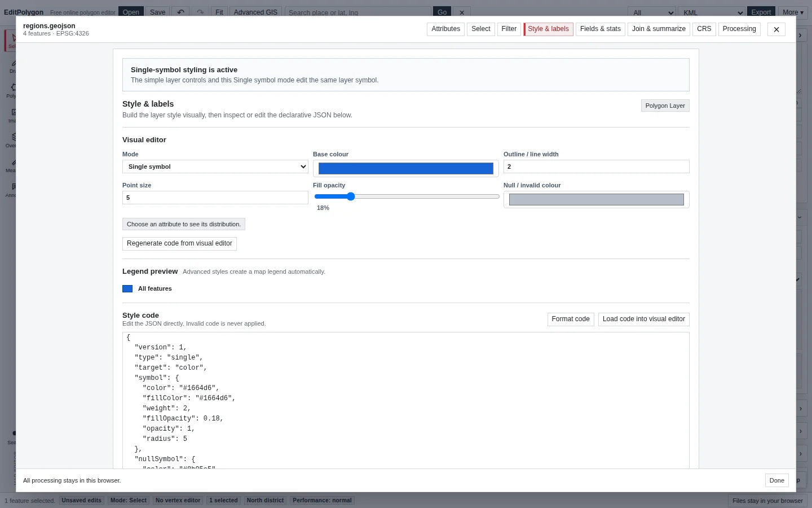Expand the top right-side panel chevron

tap(800, 35)
